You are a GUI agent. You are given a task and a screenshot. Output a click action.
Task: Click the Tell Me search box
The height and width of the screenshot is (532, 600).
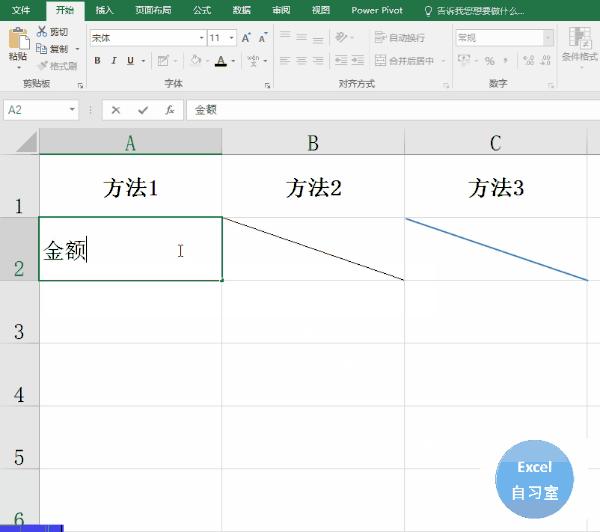tap(474, 11)
